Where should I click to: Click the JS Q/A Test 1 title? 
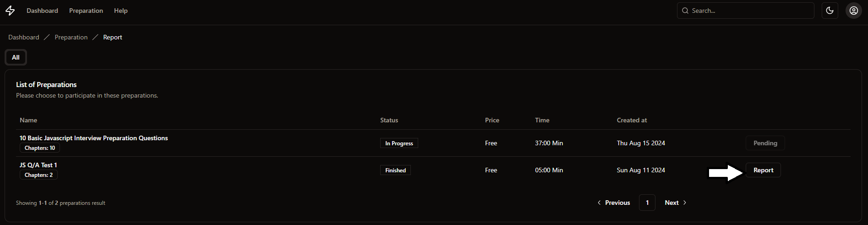click(x=38, y=165)
